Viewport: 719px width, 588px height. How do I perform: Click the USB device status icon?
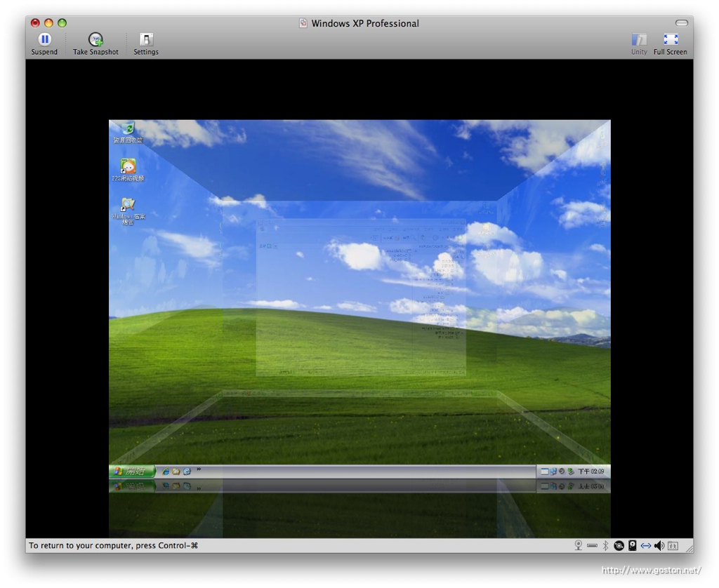592,545
